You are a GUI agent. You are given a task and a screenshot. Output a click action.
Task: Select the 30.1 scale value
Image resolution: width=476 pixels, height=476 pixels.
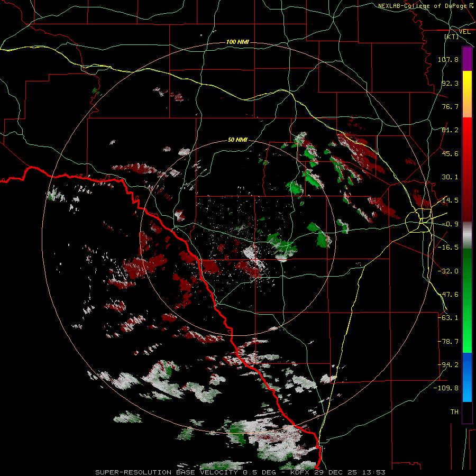pos(450,177)
